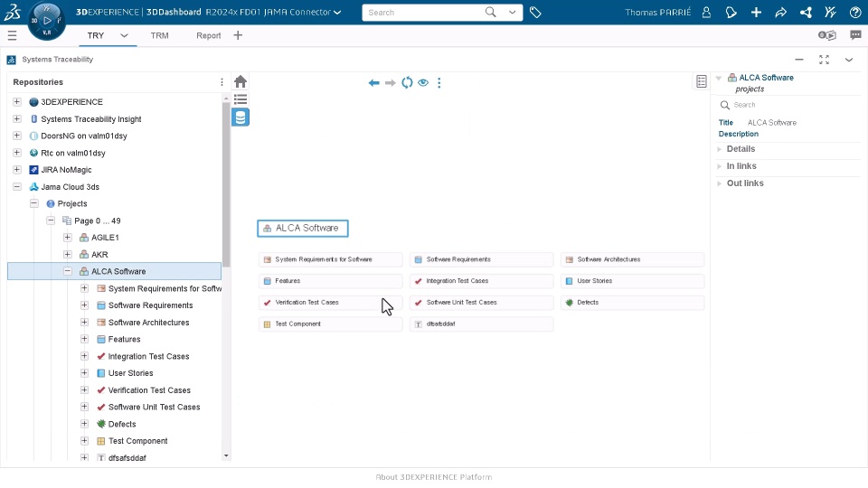The width and height of the screenshot is (868, 488).
Task: Click the Description label in properties
Action: coord(739,134)
